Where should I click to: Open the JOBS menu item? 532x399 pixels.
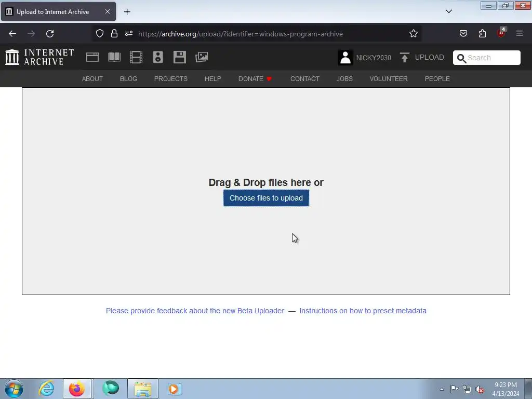click(344, 79)
